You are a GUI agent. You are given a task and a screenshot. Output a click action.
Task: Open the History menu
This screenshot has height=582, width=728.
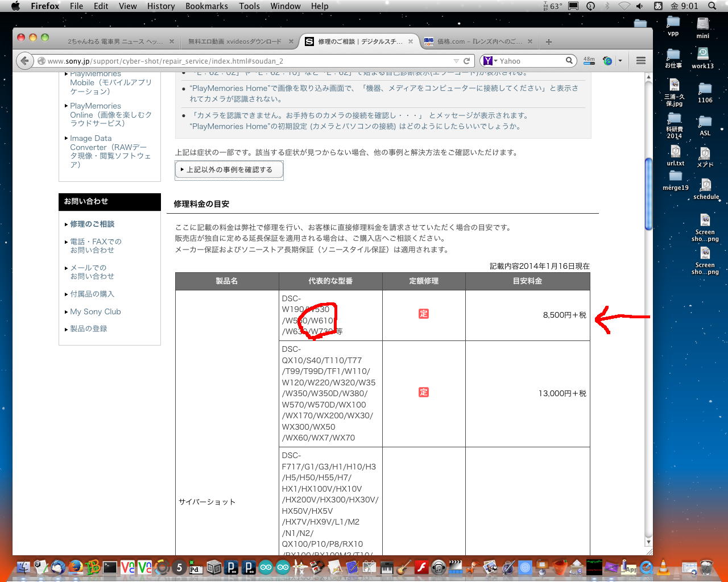point(161,6)
